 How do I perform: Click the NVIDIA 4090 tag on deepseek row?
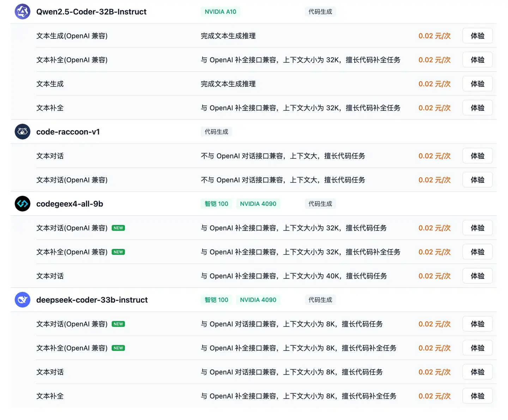(258, 300)
